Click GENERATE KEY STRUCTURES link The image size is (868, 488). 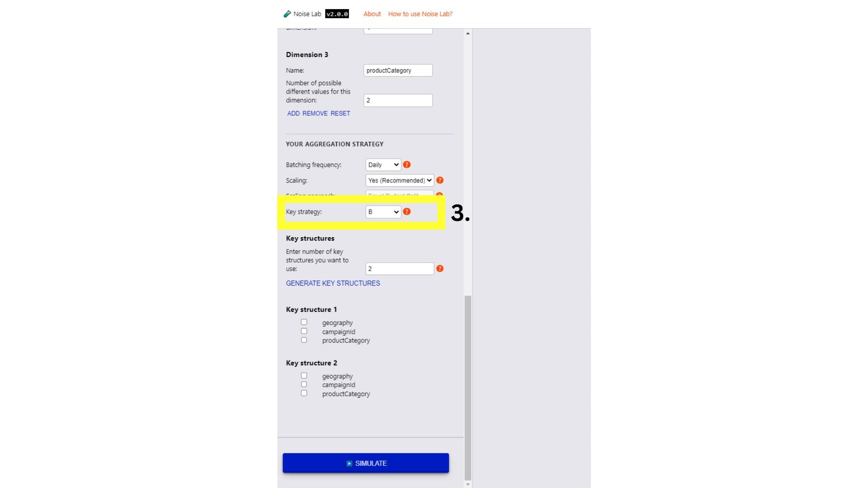[333, 283]
